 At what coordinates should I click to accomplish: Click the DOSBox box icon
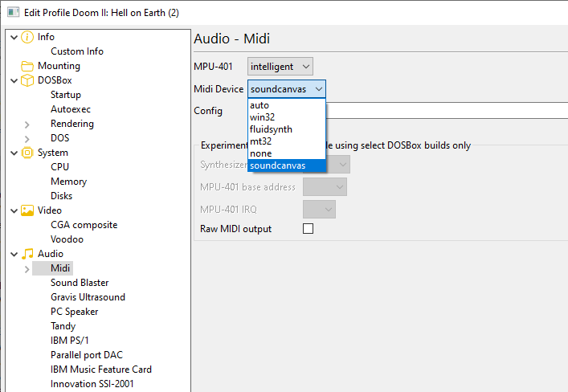(27, 80)
